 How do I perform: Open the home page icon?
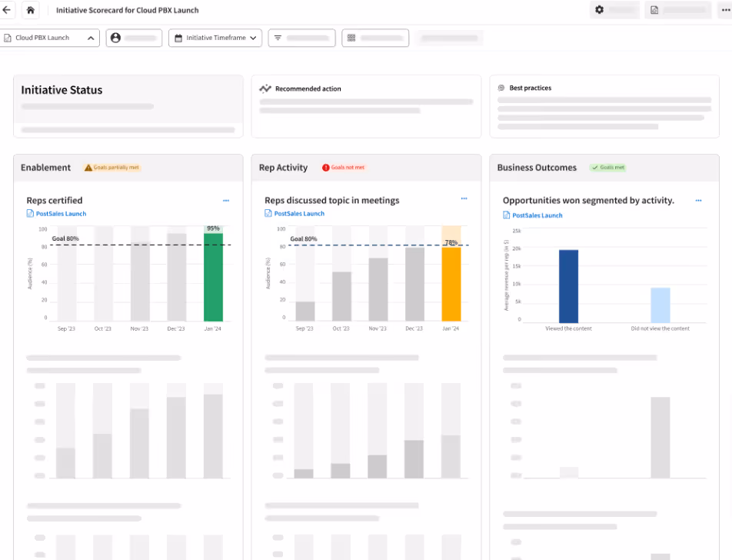point(30,10)
